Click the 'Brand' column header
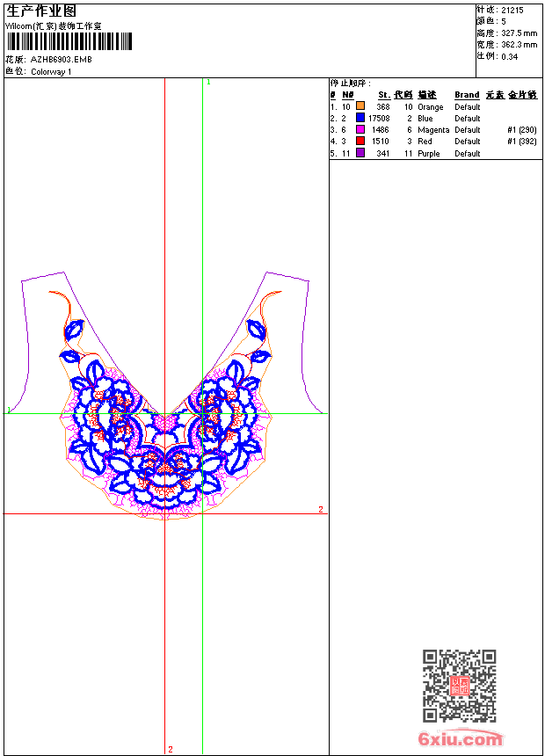Viewport: 545px width, 756px height. coord(467,95)
